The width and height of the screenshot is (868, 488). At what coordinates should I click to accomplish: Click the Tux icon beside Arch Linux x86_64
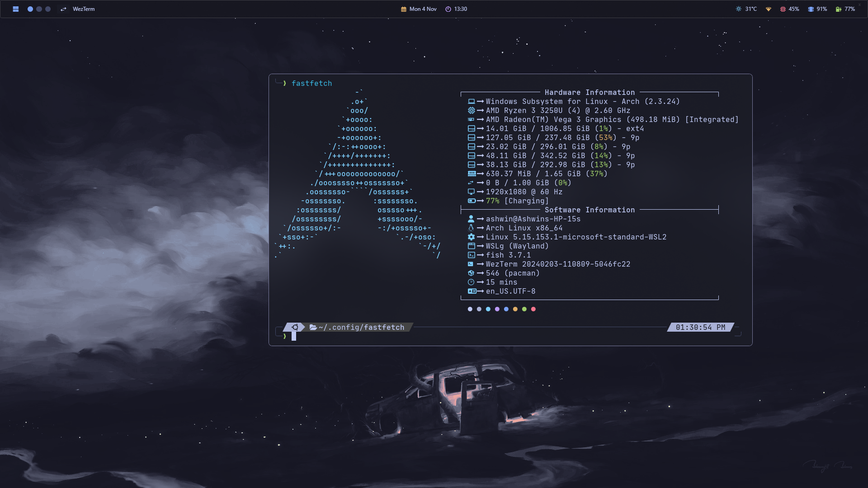click(x=471, y=228)
